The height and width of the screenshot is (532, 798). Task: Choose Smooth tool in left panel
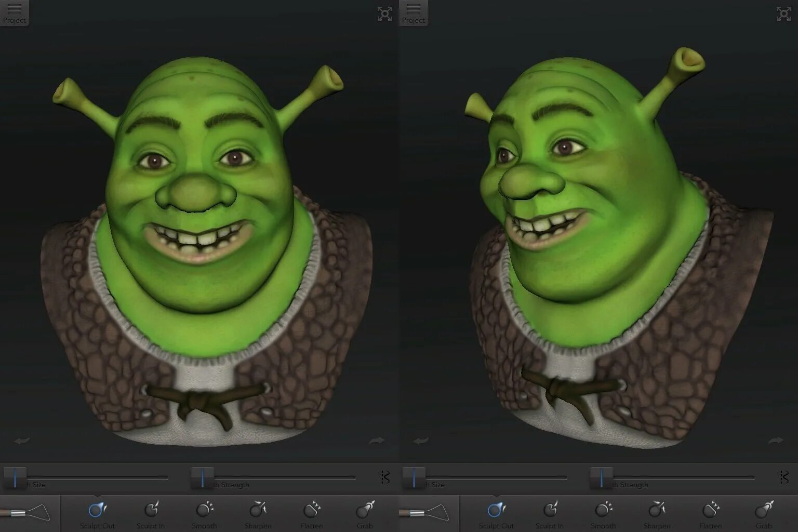tap(205, 514)
